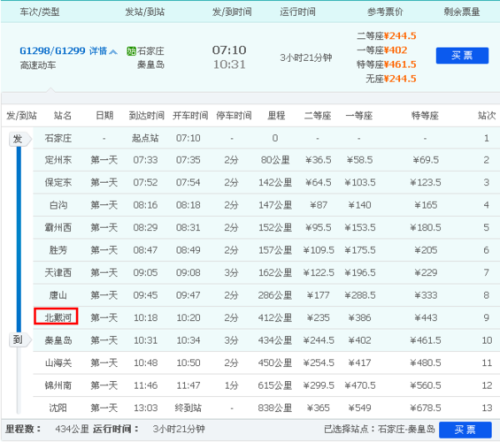Click the bottom 买票 button beside 石家庄-秦皇岛
The height and width of the screenshot is (442, 500).
pyautogui.click(x=465, y=430)
